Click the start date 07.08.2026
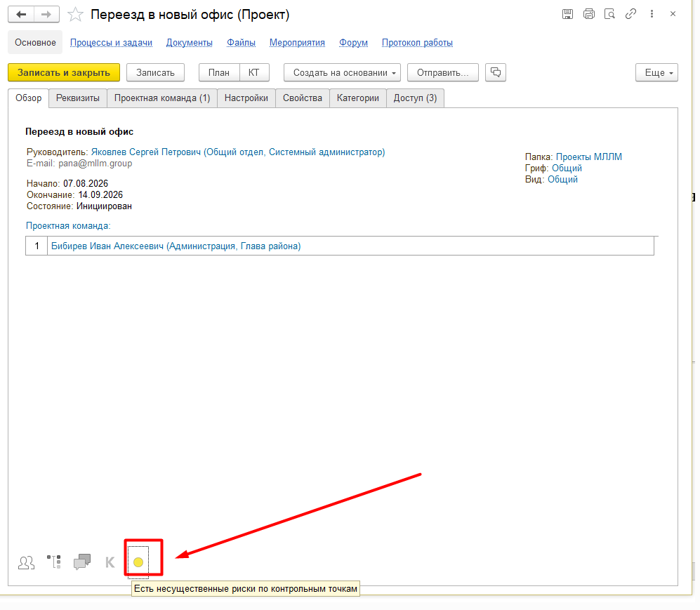The height and width of the screenshot is (610, 700). pos(86,184)
